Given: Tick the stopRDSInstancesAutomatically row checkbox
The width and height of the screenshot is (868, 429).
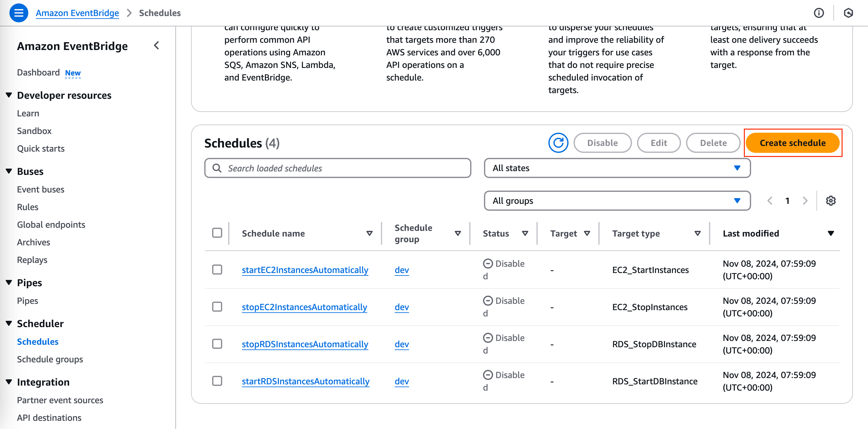Looking at the screenshot, I should coord(217,344).
